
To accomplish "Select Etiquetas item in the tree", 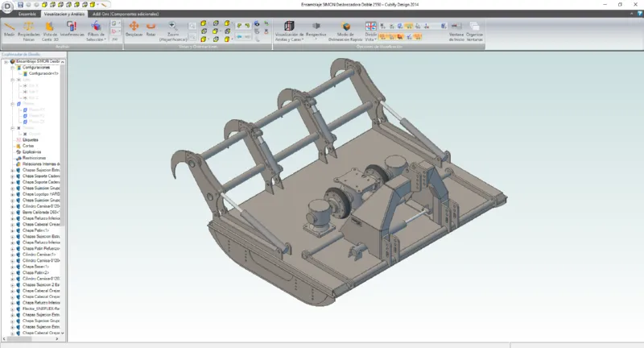I will coord(31,139).
